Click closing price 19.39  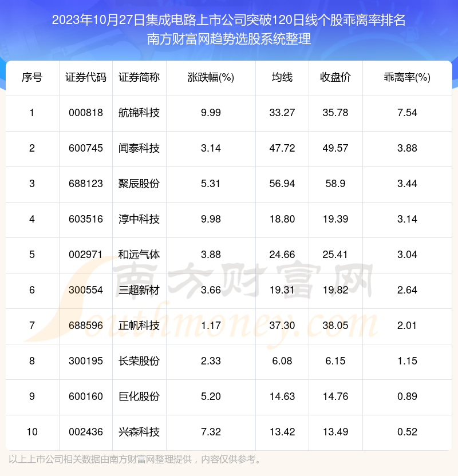[335, 219]
